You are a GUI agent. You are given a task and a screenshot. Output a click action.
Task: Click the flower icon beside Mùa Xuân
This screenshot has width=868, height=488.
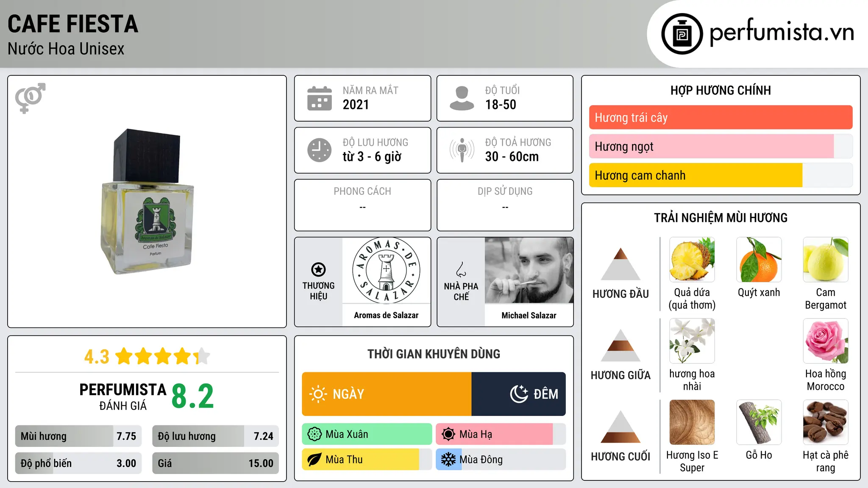pos(314,434)
